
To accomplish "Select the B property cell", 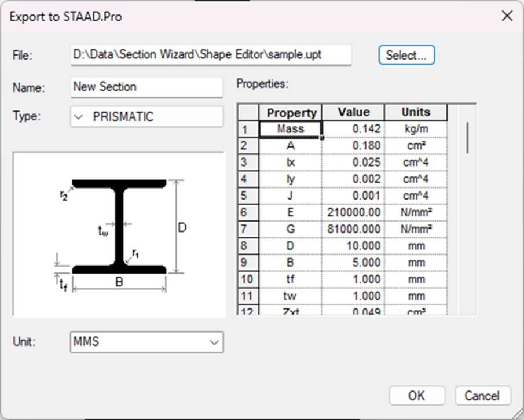I will click(291, 263).
